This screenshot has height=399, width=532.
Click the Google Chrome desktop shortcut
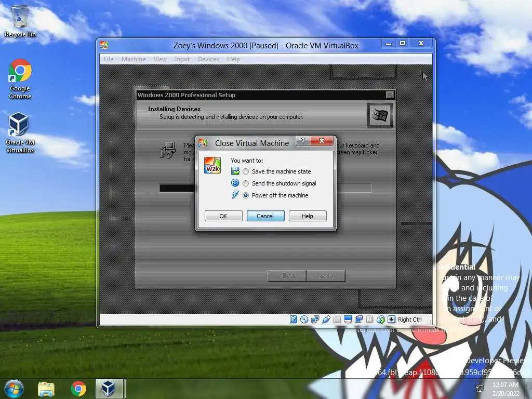(20, 79)
